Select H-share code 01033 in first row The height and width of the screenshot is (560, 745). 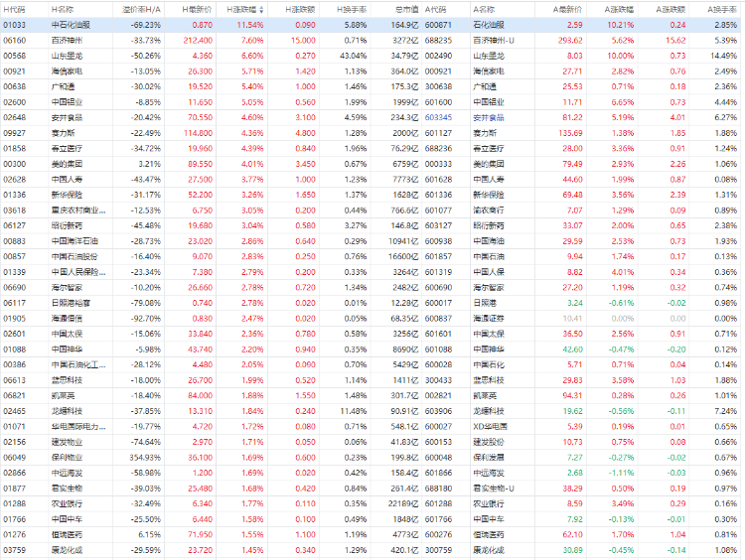[x=14, y=22]
